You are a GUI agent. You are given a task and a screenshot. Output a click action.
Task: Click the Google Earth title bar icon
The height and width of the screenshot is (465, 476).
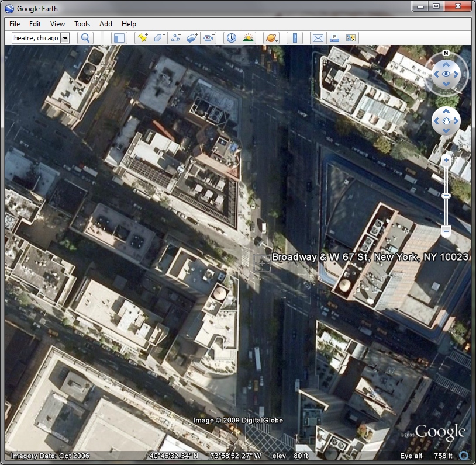9,9
